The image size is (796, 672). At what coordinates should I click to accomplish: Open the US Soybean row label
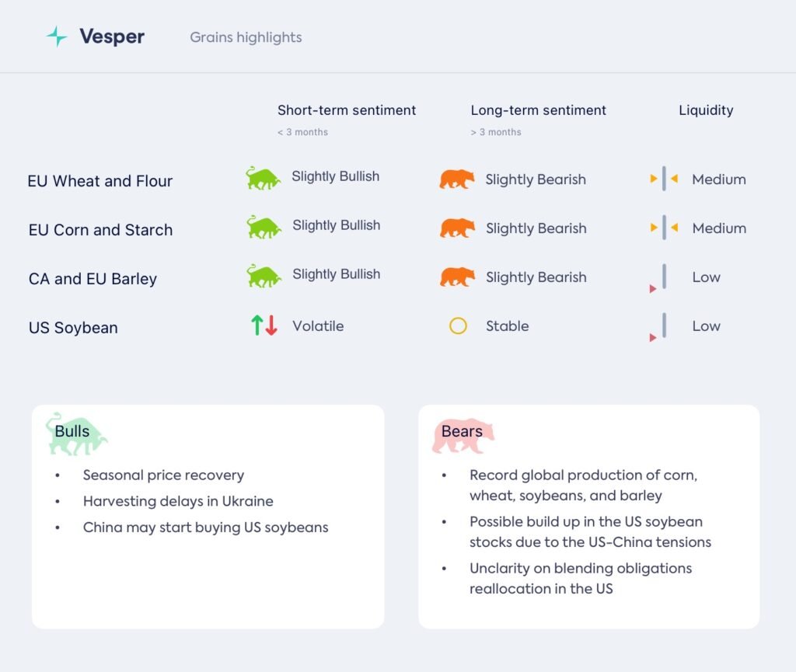coord(73,328)
